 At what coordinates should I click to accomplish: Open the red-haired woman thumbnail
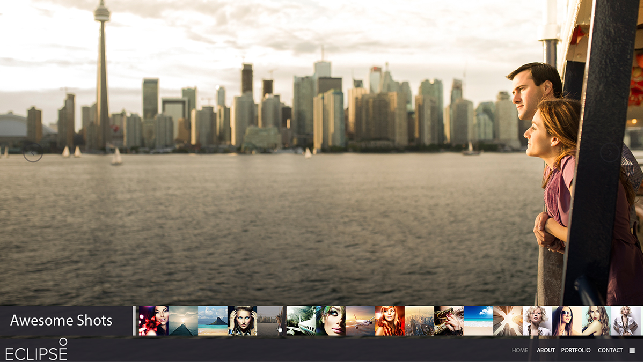pyautogui.click(x=389, y=319)
